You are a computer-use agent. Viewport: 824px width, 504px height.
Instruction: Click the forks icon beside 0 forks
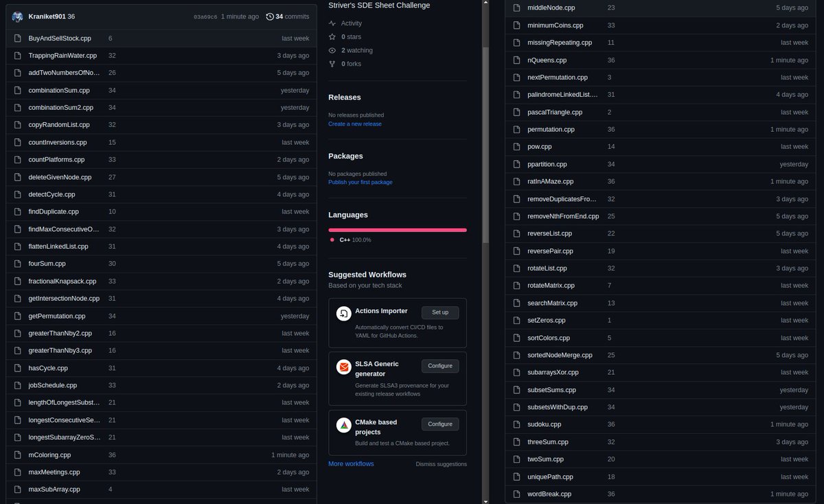click(332, 64)
